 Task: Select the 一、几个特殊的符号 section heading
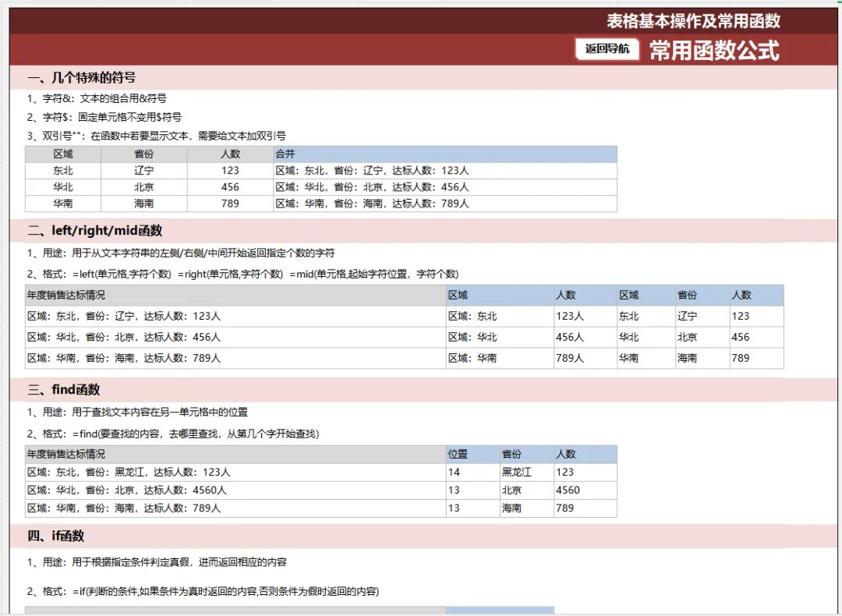click(x=82, y=78)
